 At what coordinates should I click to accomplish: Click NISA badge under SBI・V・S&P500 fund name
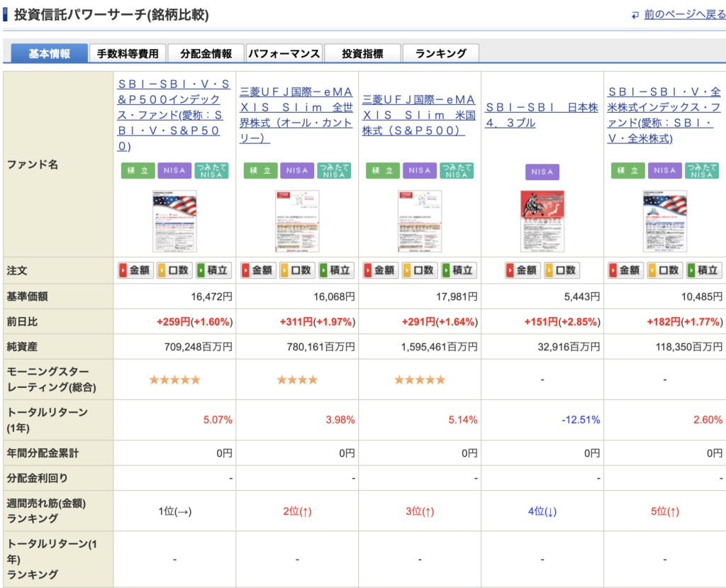pyautogui.click(x=174, y=170)
